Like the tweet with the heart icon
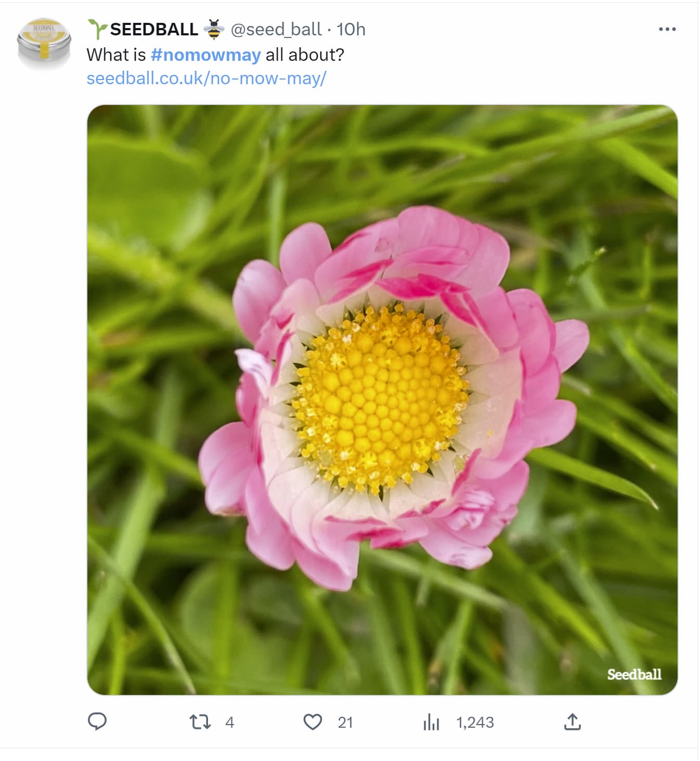The height and width of the screenshot is (761, 700). [313, 722]
